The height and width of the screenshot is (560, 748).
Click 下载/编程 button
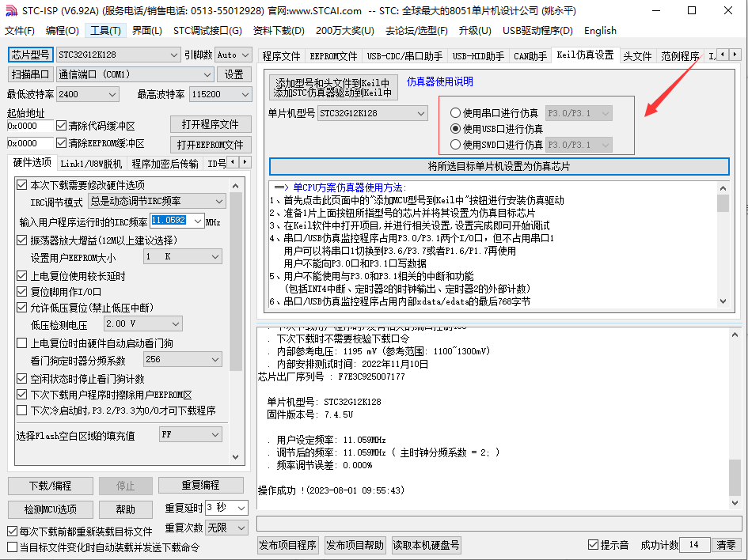point(50,486)
